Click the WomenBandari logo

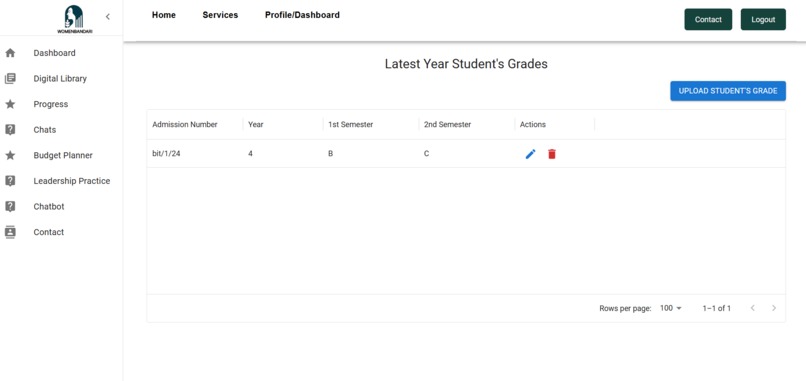[75, 20]
